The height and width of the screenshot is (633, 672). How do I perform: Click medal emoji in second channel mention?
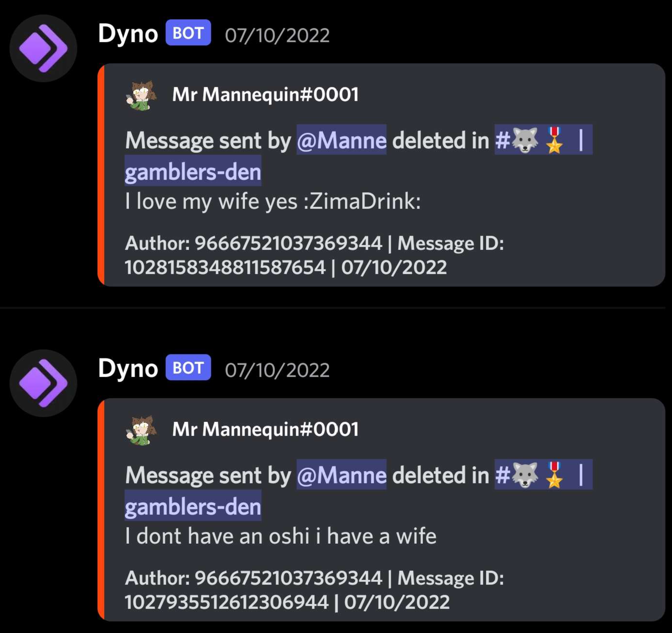point(554,475)
